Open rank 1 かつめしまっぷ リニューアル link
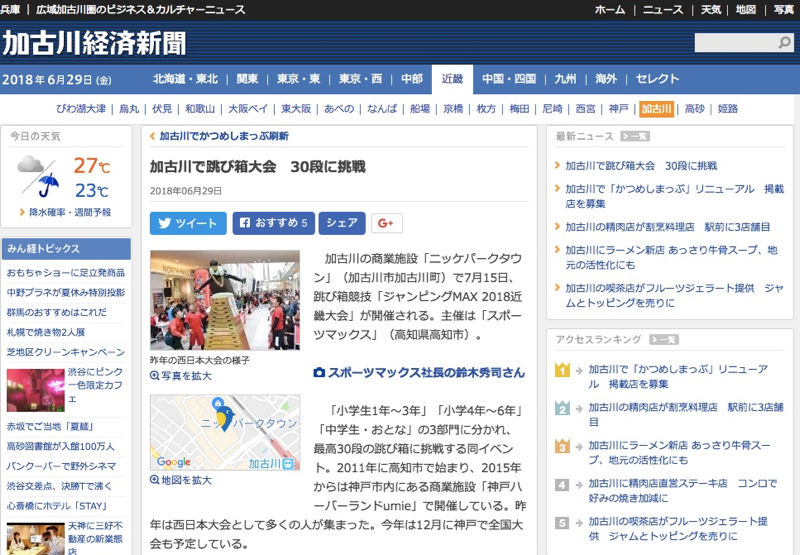This screenshot has height=555, width=800. (678, 376)
